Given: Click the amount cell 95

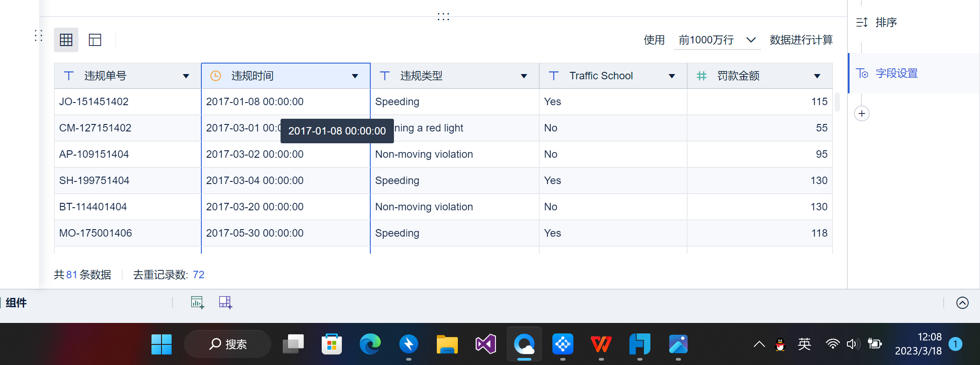Looking at the screenshot, I should (x=760, y=154).
